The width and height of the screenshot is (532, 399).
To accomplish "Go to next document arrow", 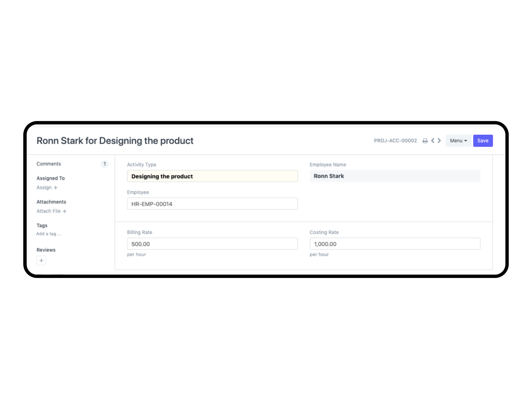I will pos(439,141).
